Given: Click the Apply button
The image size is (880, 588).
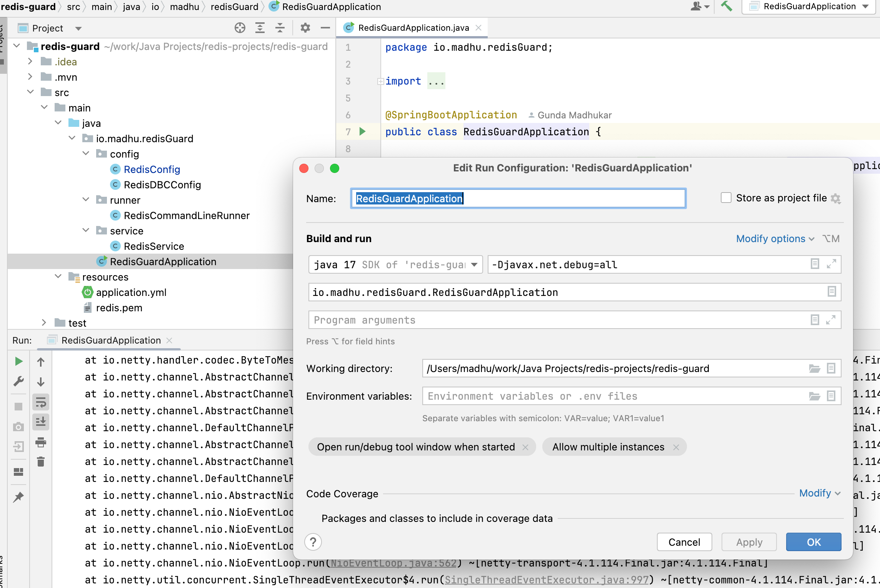Looking at the screenshot, I should click(749, 542).
